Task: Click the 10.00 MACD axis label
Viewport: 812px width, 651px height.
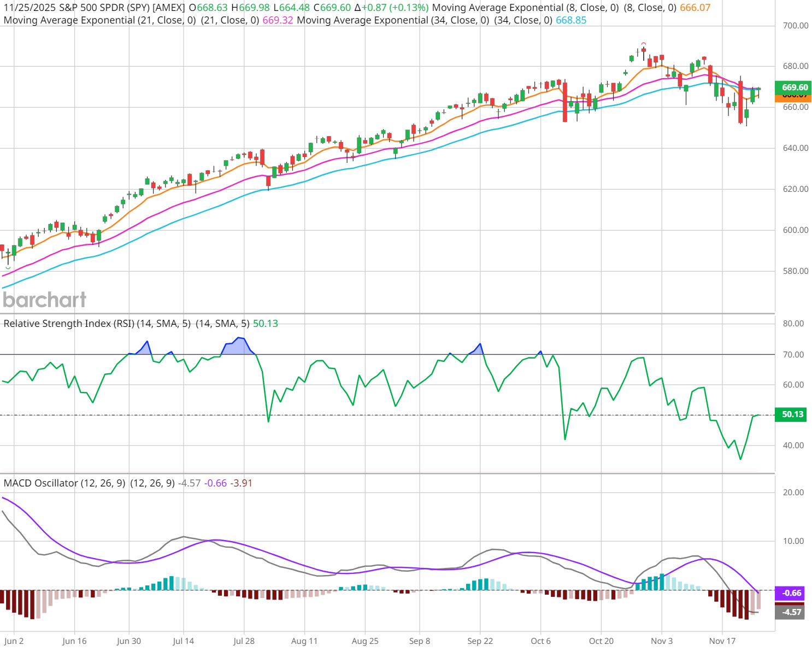Action: tap(793, 541)
